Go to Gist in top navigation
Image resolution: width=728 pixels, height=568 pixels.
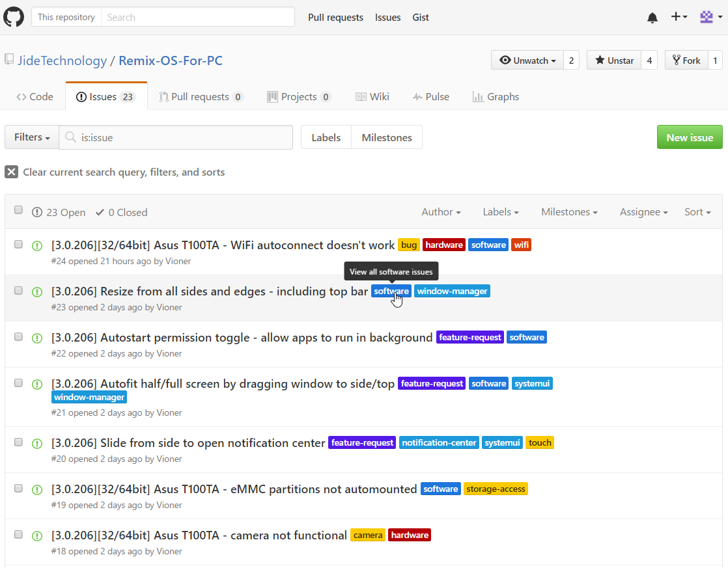(x=421, y=18)
